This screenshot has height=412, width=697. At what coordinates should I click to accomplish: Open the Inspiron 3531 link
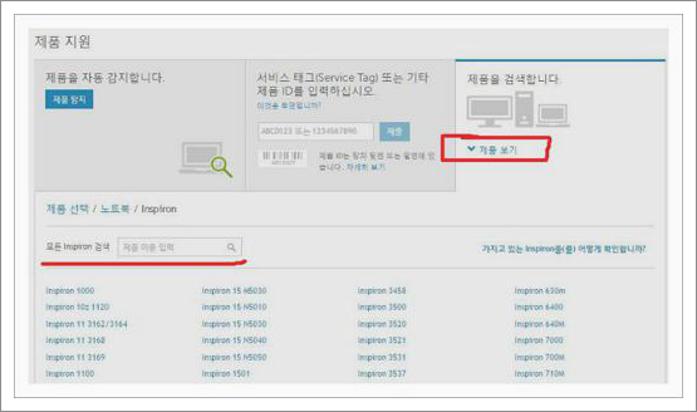(x=381, y=357)
